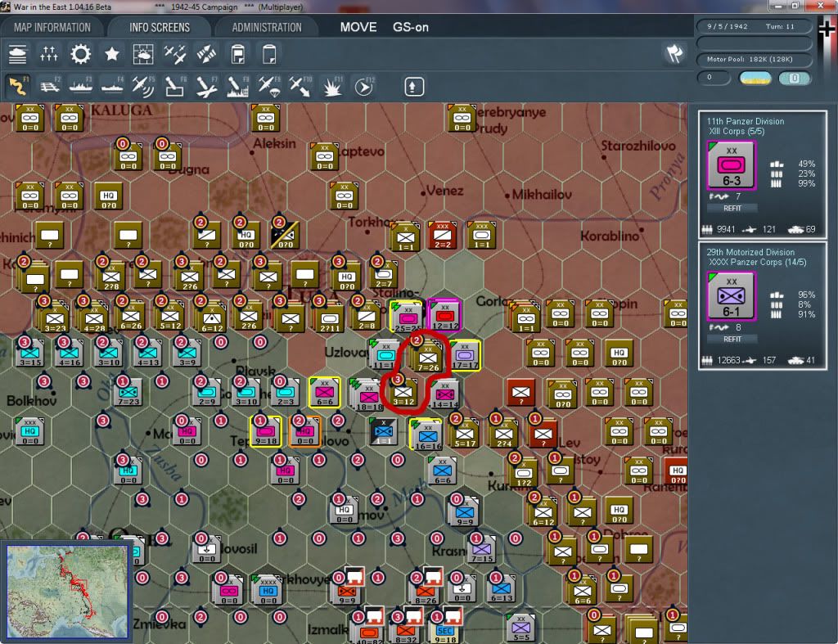Open XIII Corps (5/5) headquarters link
Screen dimensions: 838x644
tap(737, 132)
